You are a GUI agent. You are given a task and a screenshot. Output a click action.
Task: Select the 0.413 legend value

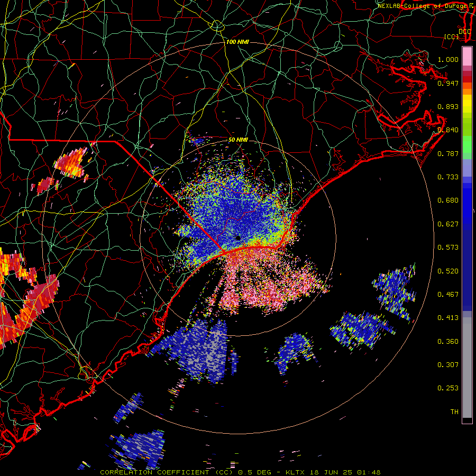[448, 317]
